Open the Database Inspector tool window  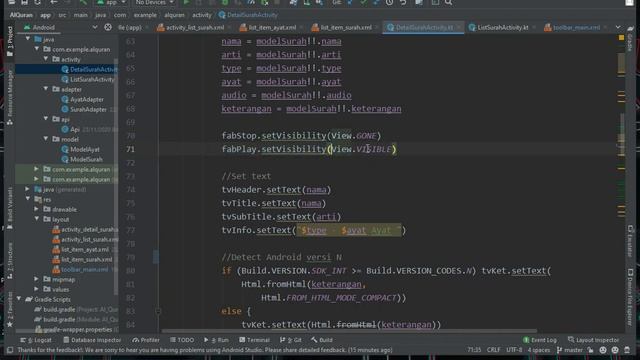(x=92, y=340)
